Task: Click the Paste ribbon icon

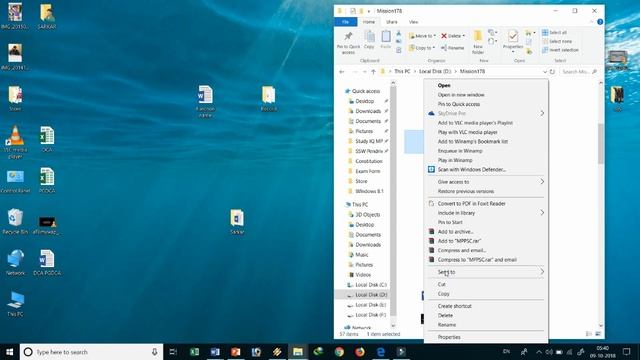Action: 386,40
